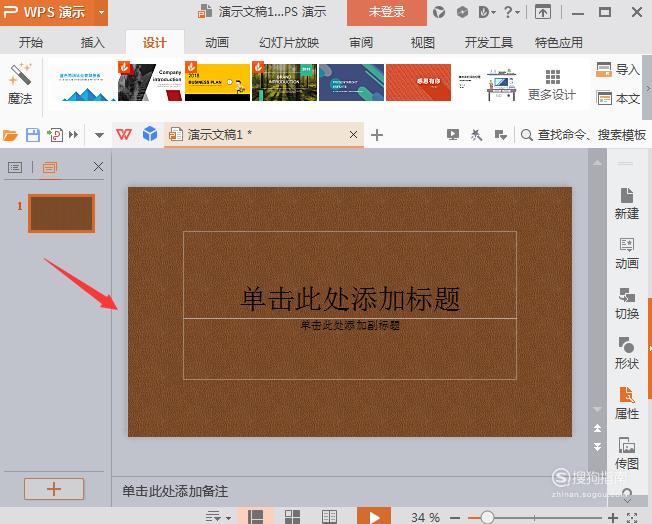Click the zoom slider handle
This screenshot has height=524, width=652.
pos(487,517)
